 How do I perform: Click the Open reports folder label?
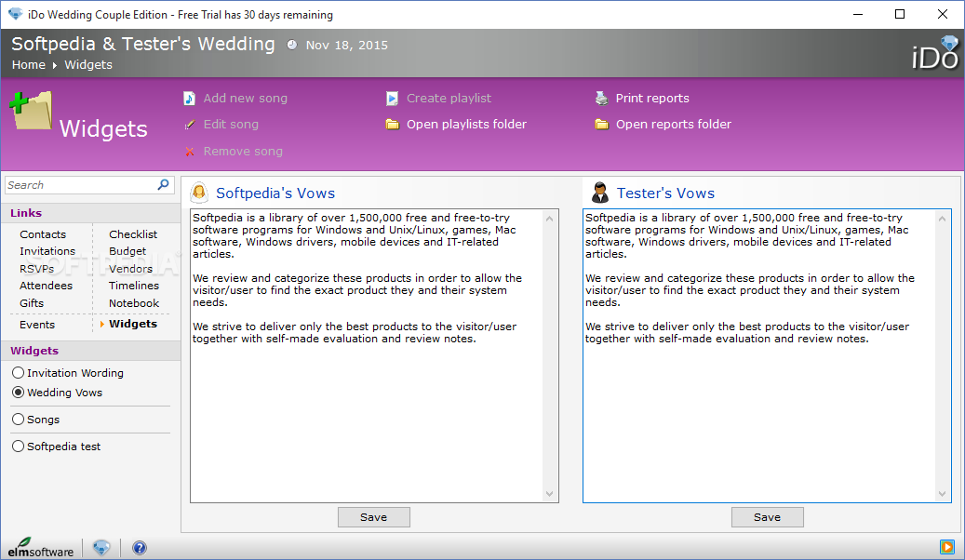point(674,125)
